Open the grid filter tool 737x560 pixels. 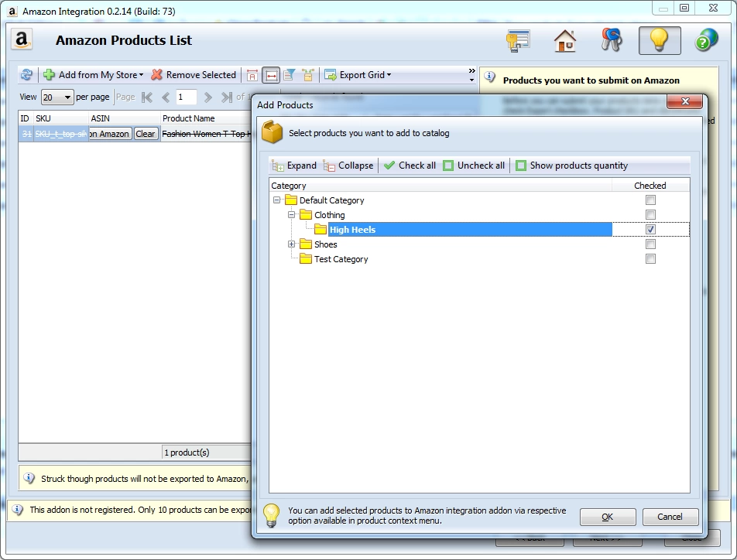(x=290, y=75)
